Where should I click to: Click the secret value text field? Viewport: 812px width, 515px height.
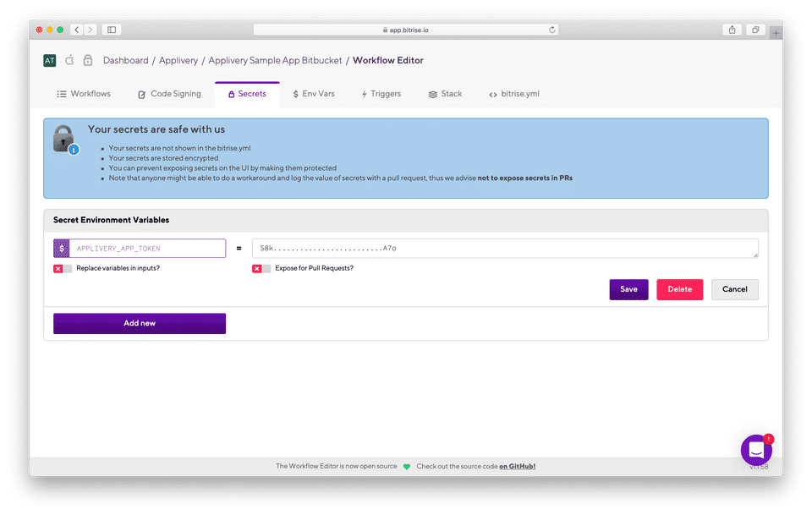[506, 249]
